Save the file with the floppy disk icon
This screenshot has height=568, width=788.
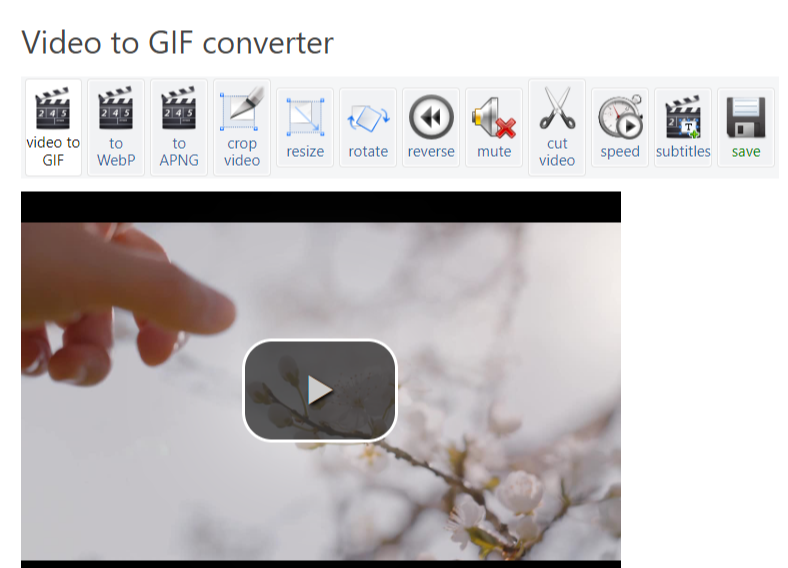pyautogui.click(x=746, y=127)
